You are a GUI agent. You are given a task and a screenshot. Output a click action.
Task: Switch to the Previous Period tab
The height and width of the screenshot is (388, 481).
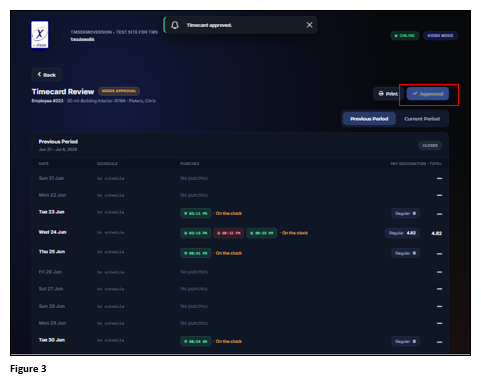click(369, 119)
